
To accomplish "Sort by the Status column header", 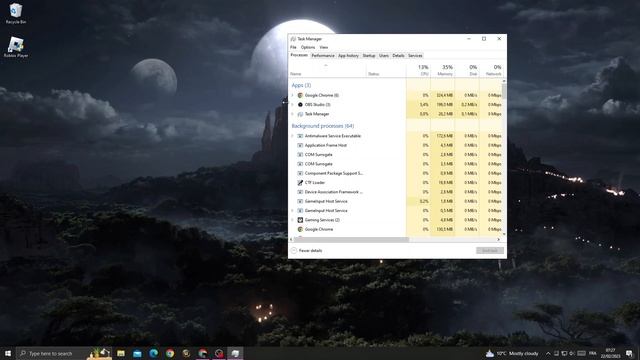I will click(x=386, y=70).
